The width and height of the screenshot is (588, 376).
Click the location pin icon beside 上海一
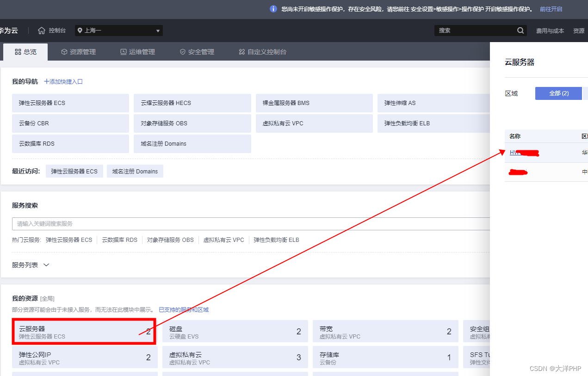pos(80,31)
